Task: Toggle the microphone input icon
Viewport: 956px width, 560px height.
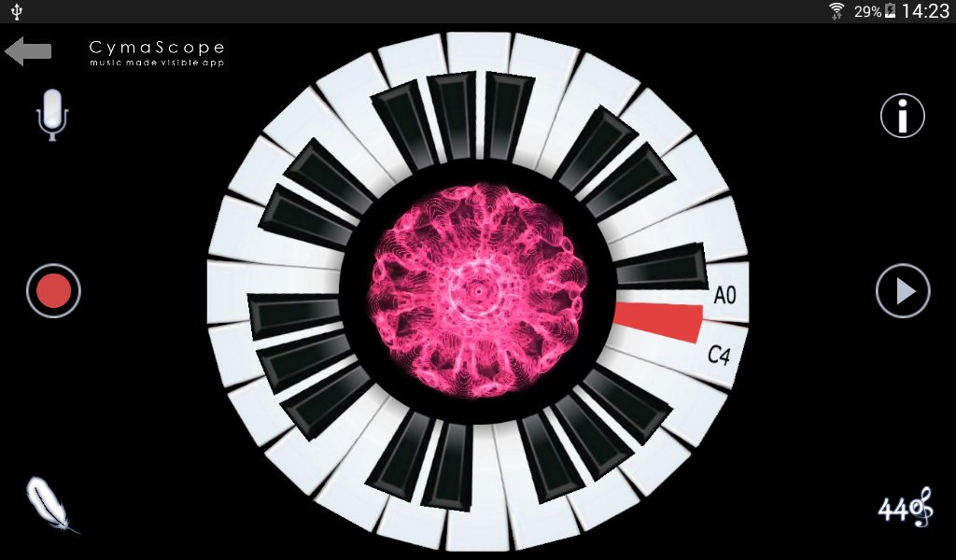Action: (x=52, y=115)
